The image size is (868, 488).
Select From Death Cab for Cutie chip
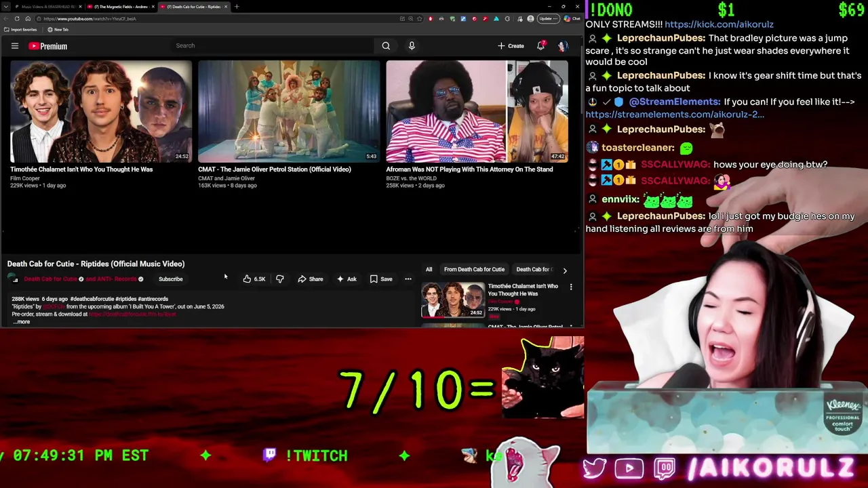point(474,269)
